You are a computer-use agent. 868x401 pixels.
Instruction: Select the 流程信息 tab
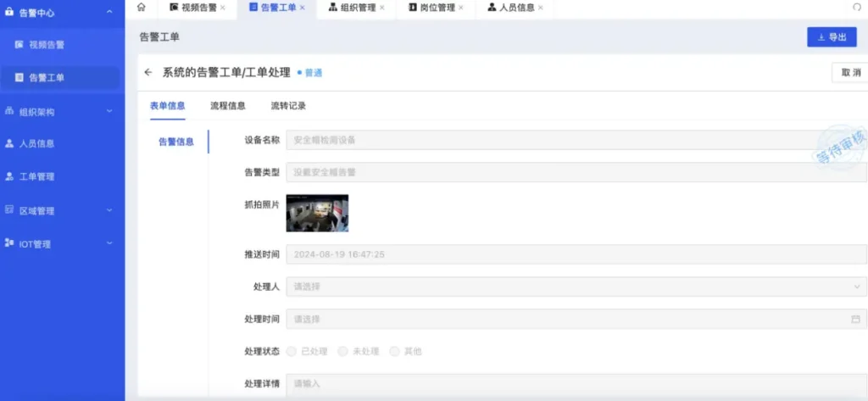point(228,106)
